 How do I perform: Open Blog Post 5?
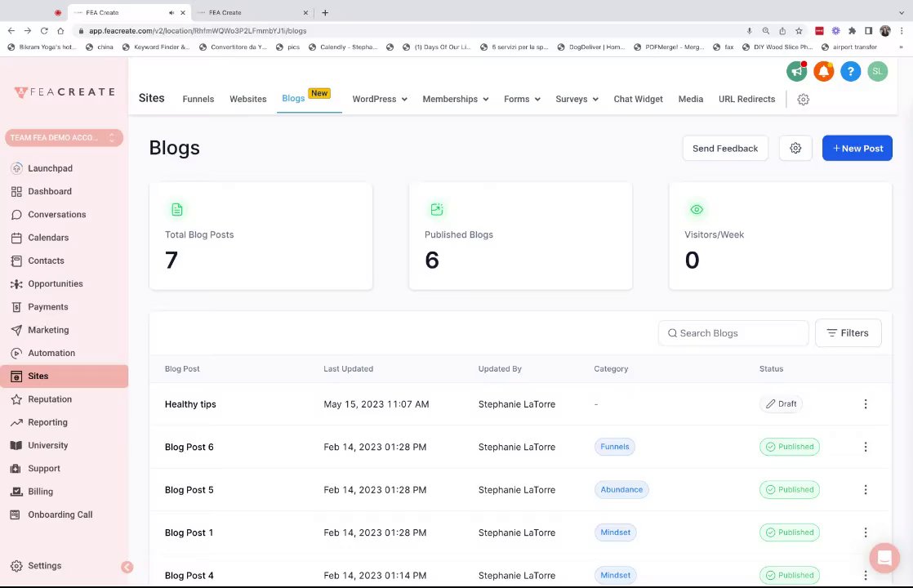pyautogui.click(x=189, y=490)
